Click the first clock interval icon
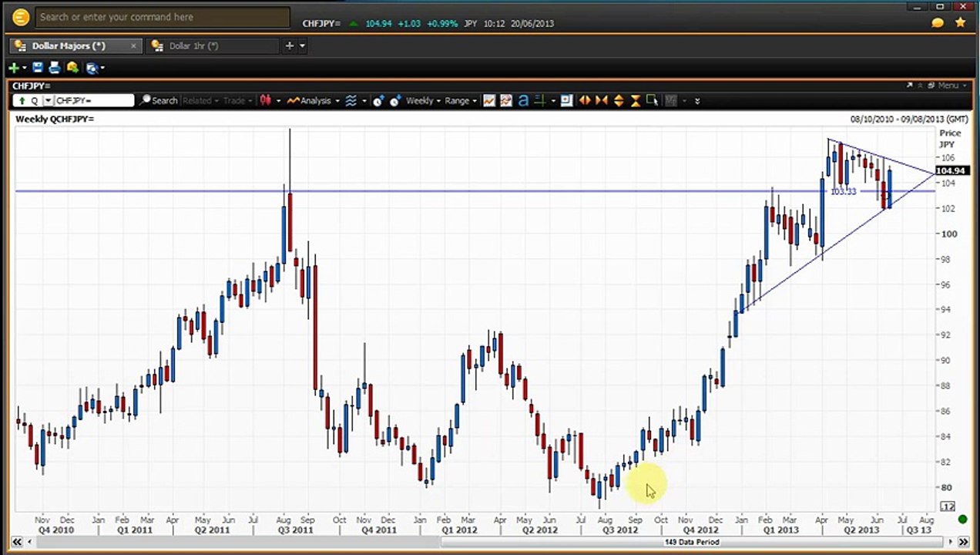Image resolution: width=980 pixels, height=555 pixels. [x=378, y=100]
